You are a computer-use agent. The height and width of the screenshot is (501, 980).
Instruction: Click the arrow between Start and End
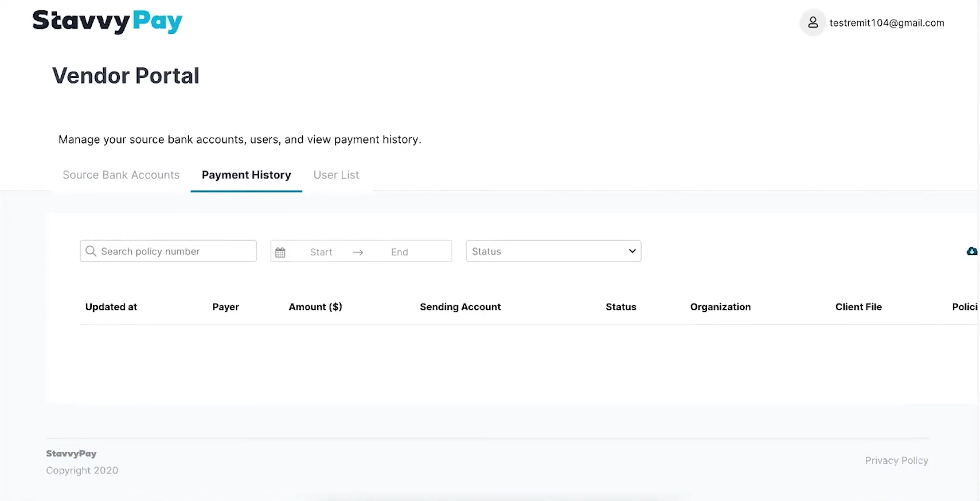[x=358, y=253]
